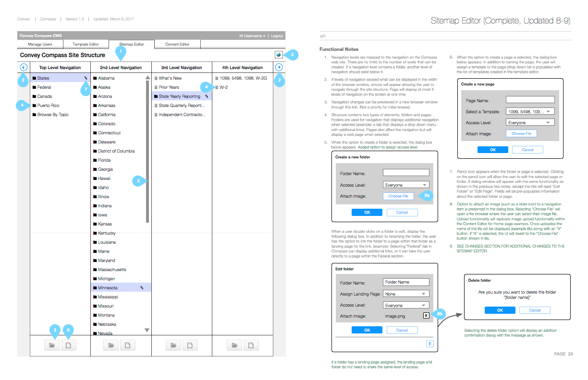Click the page icon beside Prior Years
The width and height of the screenshot is (588, 380).
point(156,87)
